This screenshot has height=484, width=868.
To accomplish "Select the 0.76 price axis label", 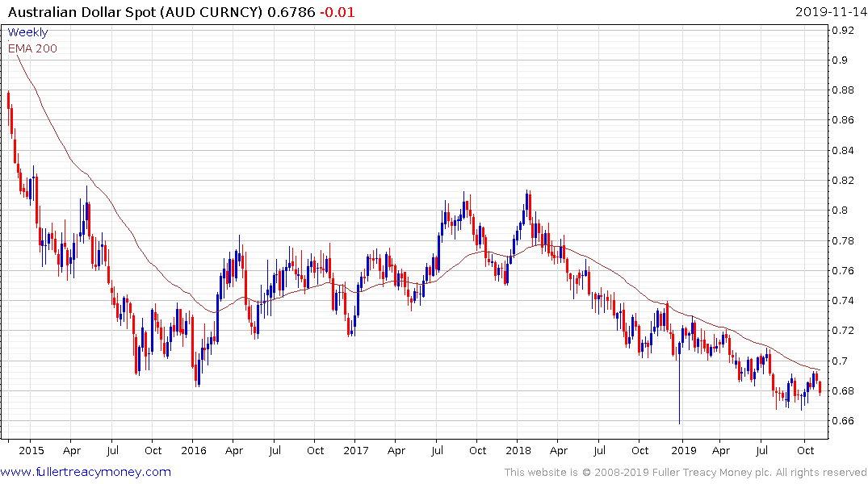I will pyautogui.click(x=843, y=270).
